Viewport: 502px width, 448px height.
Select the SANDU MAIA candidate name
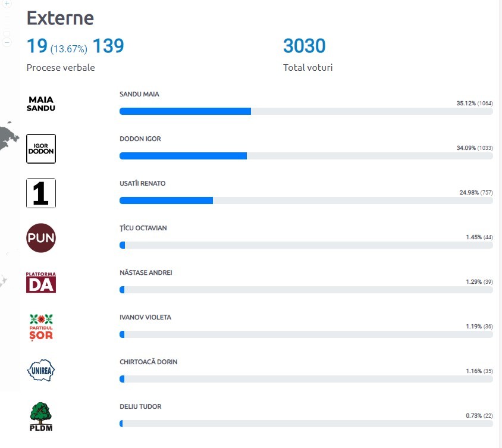(139, 94)
